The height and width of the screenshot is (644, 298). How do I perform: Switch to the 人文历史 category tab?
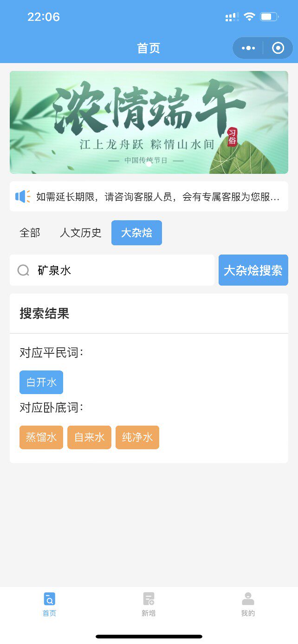pos(81,233)
